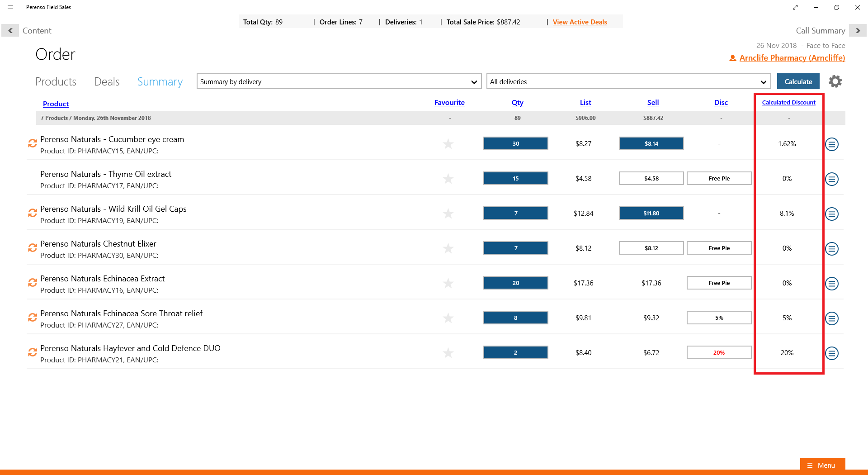This screenshot has height=475, width=868.
Task: Favourite the Echinacea Sore Throat relief product
Action: (x=448, y=318)
